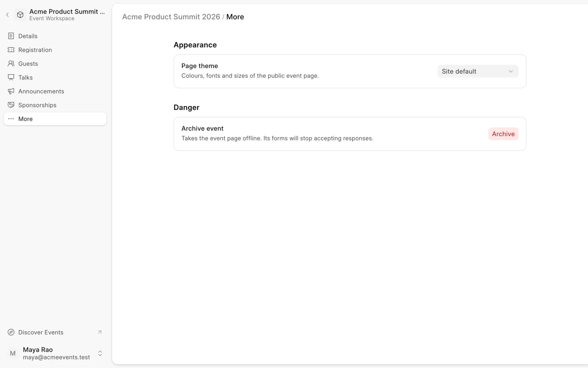The height and width of the screenshot is (368, 588).
Task: Click the Danger section heading
Action: (186, 107)
